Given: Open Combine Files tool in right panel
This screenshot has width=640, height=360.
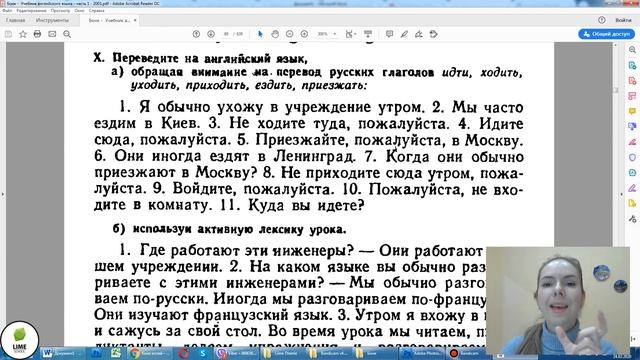Looking at the screenshot, I should [x=632, y=127].
